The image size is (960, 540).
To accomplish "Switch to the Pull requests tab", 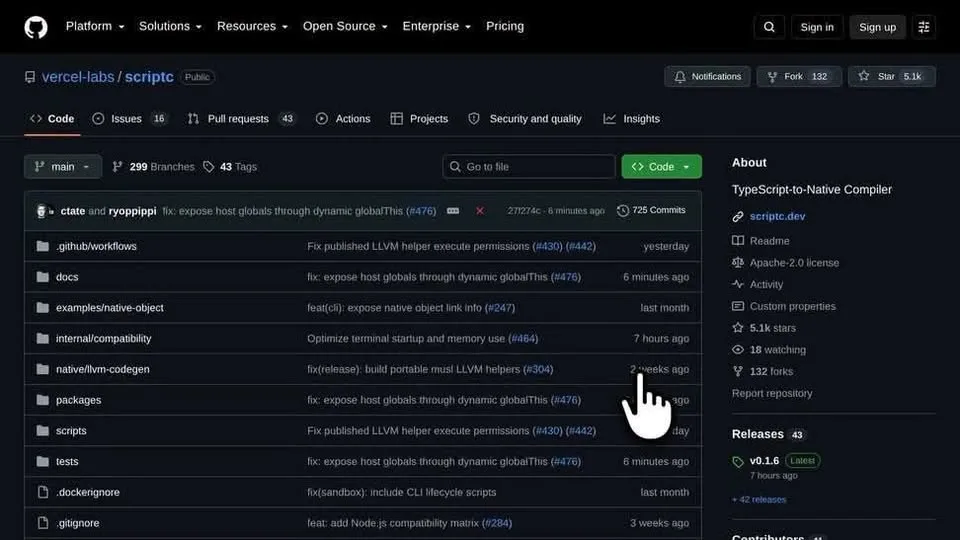I will pyautogui.click(x=242, y=119).
